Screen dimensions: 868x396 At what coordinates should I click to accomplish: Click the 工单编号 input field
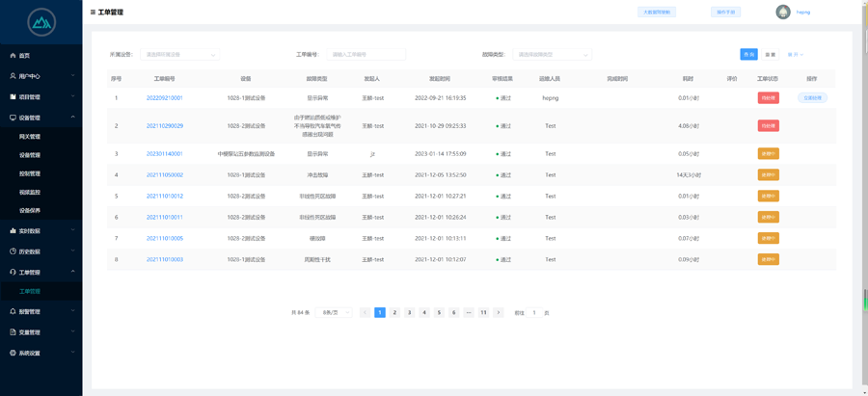coord(366,55)
